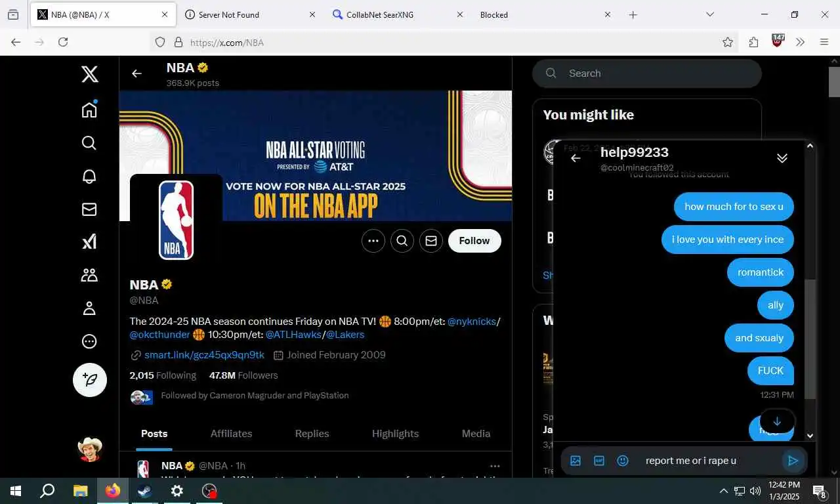Screen dimensions: 840x504
Task: Open the Extensions puzzle icon
Action: point(753,42)
